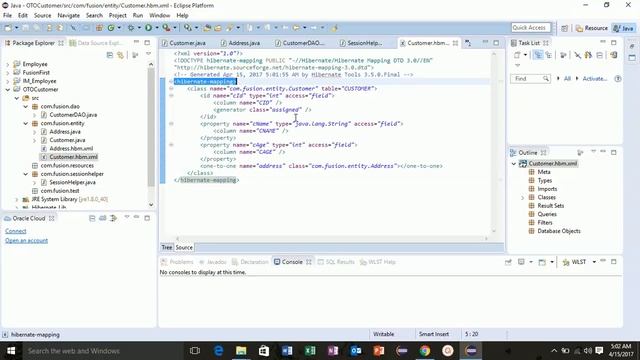Viewport: 640px width, 360px height.
Task: Click the New toolbar icon
Action: coord(8,28)
